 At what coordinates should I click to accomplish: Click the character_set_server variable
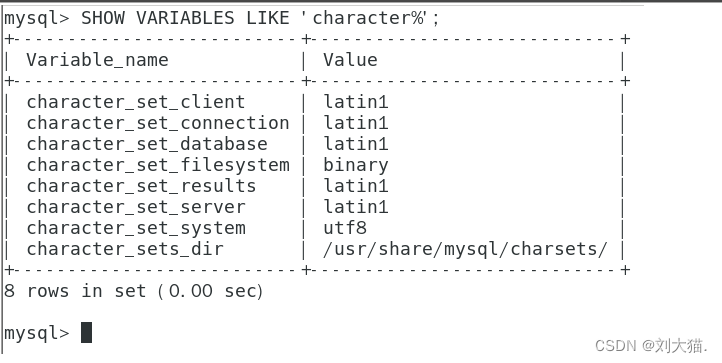(136, 207)
